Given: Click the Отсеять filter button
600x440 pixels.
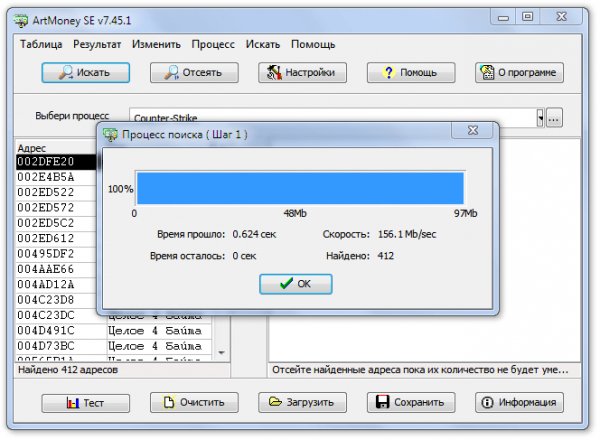Looking at the screenshot, I should 194,72.
